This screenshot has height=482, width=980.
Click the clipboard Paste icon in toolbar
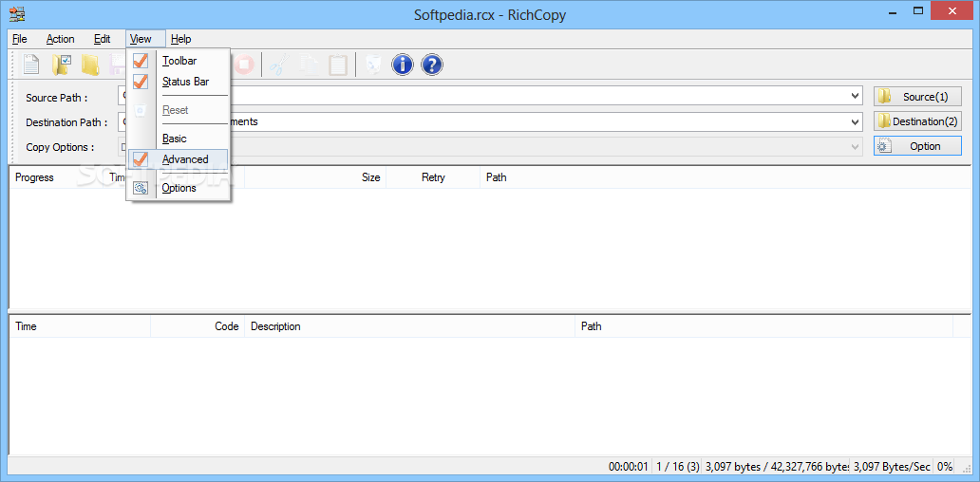338,65
